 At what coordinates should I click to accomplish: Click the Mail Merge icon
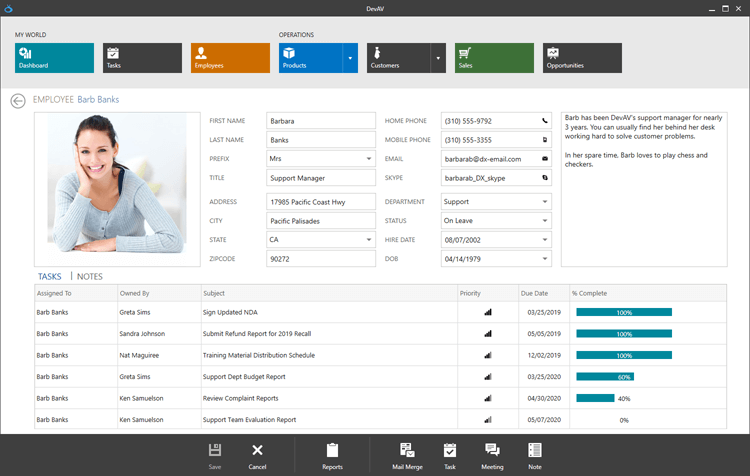pos(406,454)
